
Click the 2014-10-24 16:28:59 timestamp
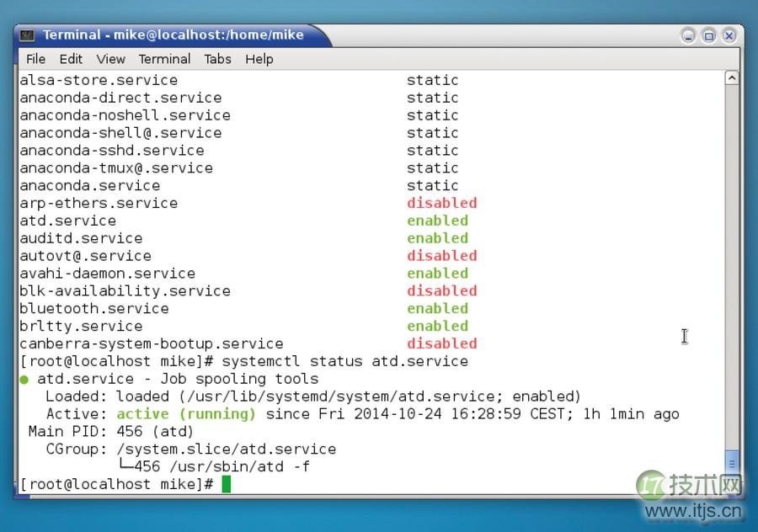click(437, 414)
